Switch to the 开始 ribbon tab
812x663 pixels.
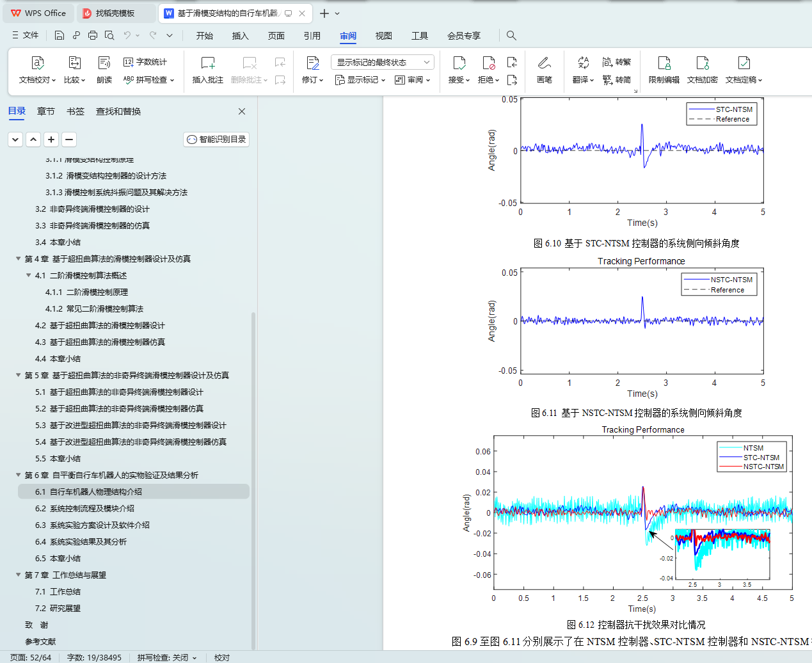tap(205, 36)
